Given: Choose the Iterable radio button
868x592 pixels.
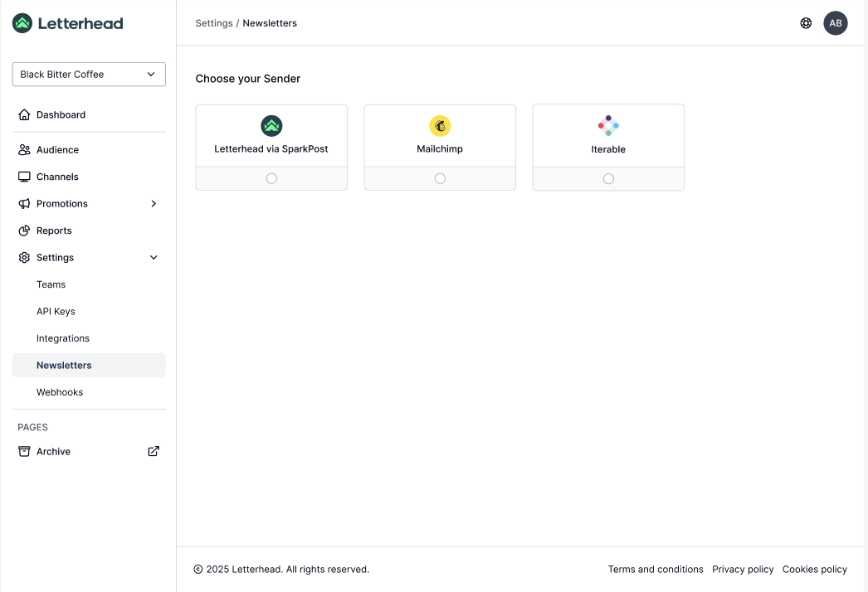Looking at the screenshot, I should click(608, 178).
